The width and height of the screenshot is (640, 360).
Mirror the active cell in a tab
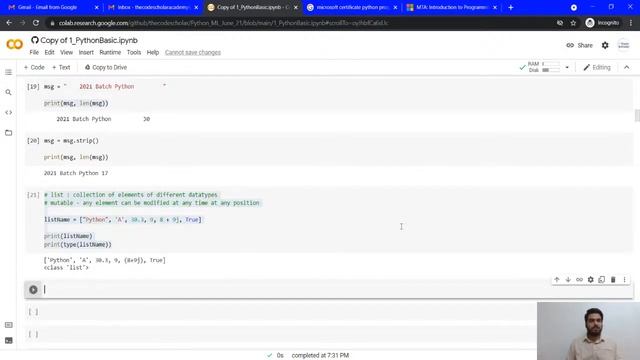pyautogui.click(x=602, y=280)
